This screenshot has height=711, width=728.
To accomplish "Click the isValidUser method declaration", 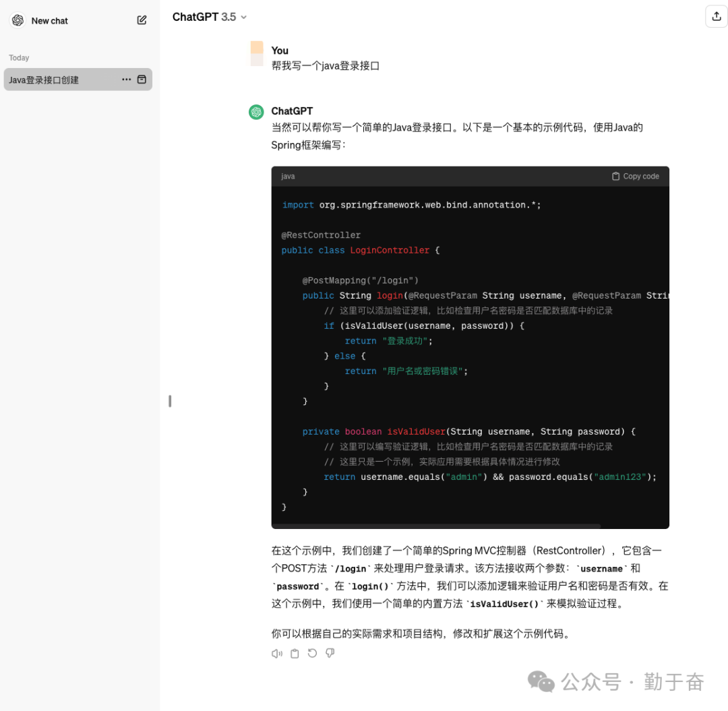I will (469, 431).
